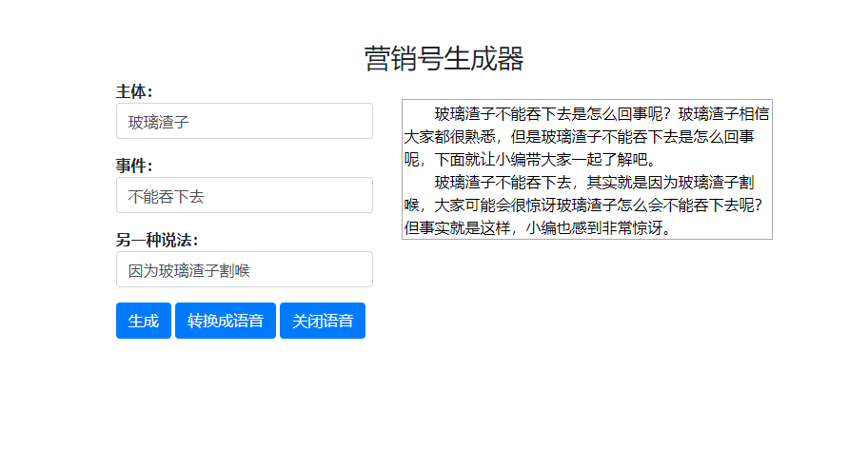Select the 另一种说法 input box

pos(244,269)
